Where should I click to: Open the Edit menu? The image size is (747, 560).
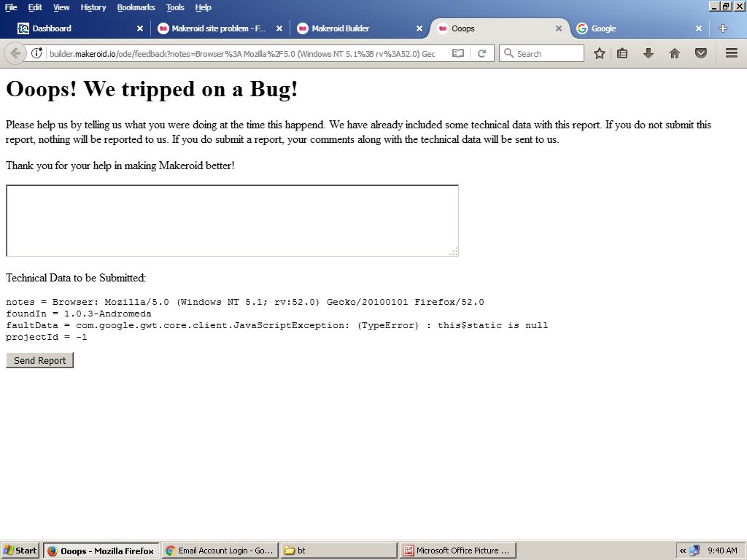(35, 7)
